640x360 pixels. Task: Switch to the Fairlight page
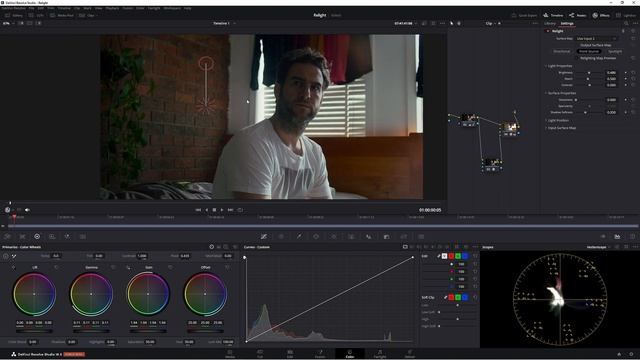(380, 353)
